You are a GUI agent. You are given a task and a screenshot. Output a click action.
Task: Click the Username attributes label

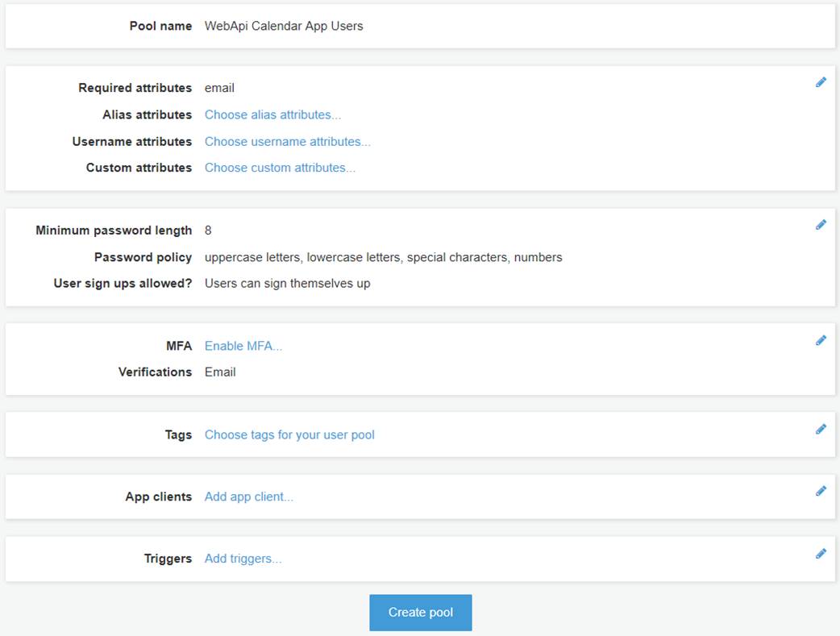tap(131, 141)
